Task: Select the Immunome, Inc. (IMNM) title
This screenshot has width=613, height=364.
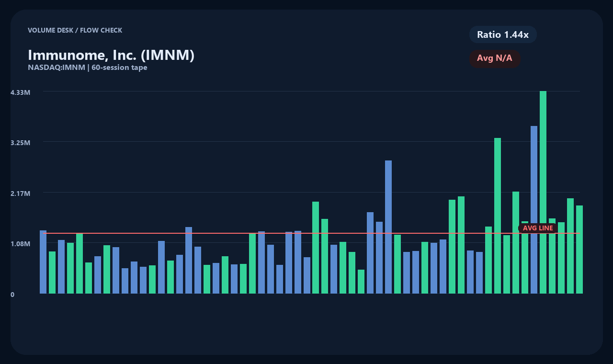Action: [x=111, y=55]
